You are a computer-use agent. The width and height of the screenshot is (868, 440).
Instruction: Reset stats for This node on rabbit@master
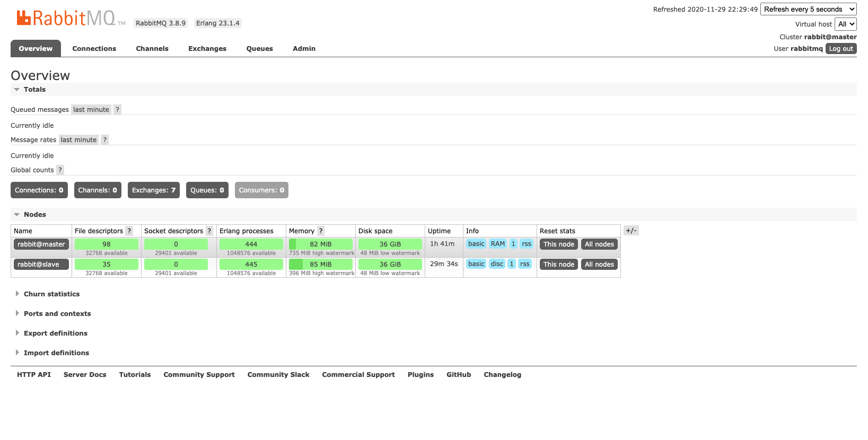pos(559,244)
